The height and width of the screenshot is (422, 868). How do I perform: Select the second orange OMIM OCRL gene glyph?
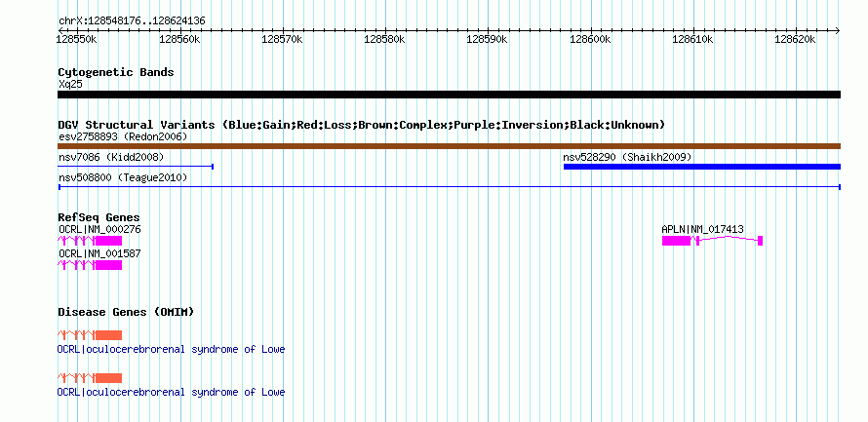pos(90,378)
